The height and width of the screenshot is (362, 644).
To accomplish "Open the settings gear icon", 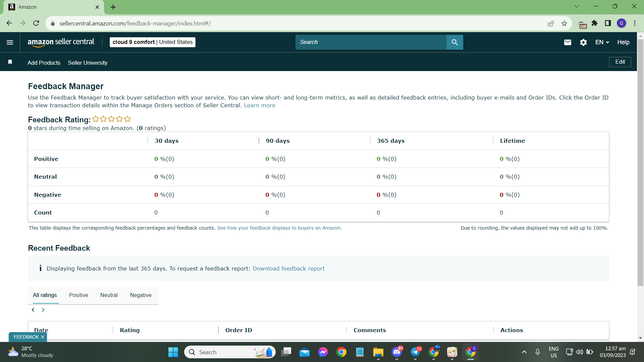I will tap(583, 42).
